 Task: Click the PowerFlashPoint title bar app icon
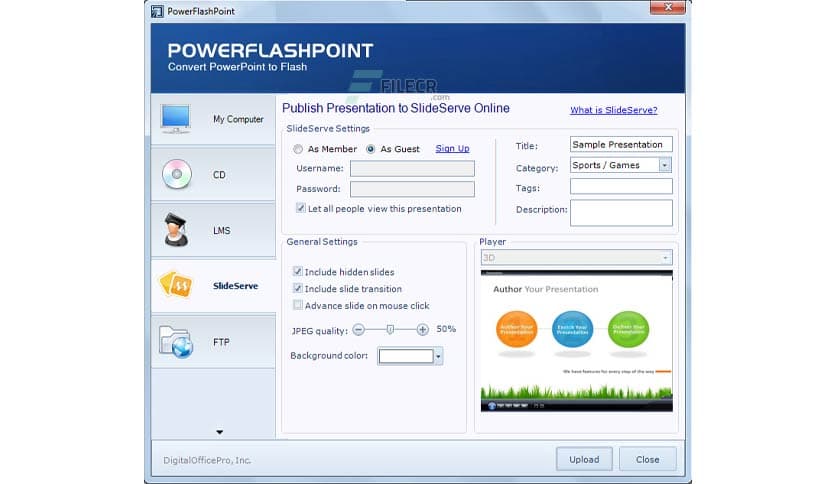157,11
